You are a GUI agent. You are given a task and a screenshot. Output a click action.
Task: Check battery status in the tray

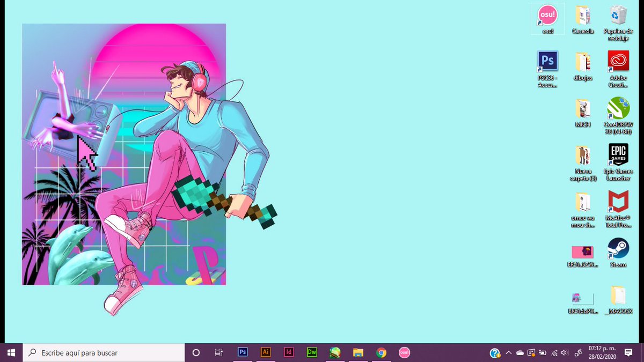pos(543,352)
